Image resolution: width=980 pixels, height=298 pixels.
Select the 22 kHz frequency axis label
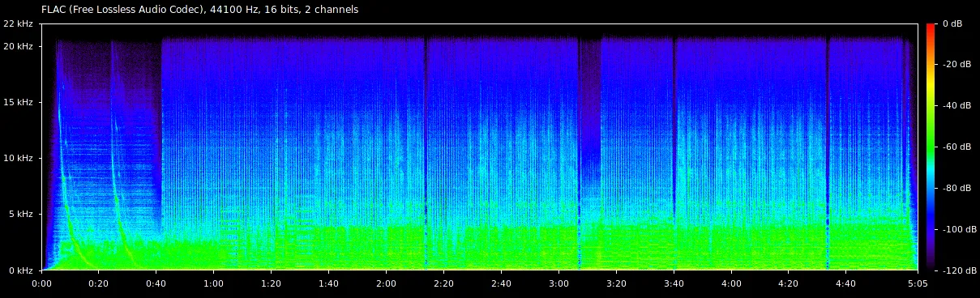coord(19,24)
